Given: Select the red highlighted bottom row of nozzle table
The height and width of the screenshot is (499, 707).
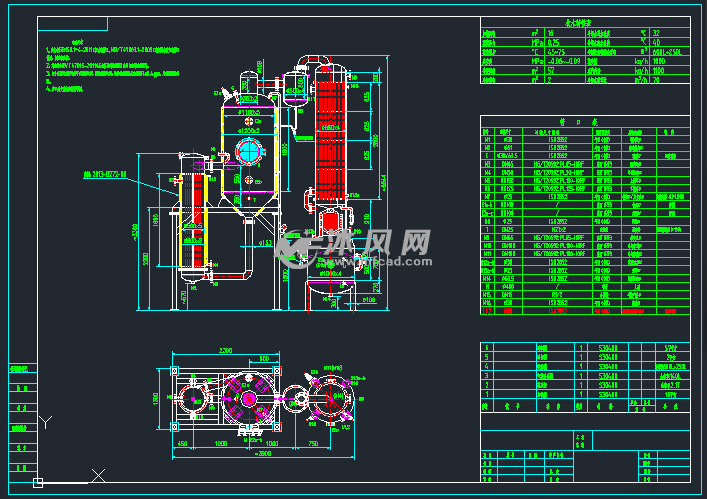Looking at the screenshot, I should click(585, 311).
